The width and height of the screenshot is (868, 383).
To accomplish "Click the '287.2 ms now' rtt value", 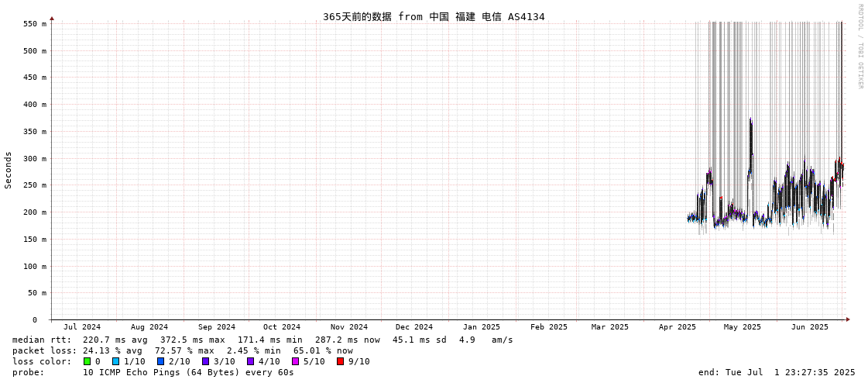I will point(348,340).
